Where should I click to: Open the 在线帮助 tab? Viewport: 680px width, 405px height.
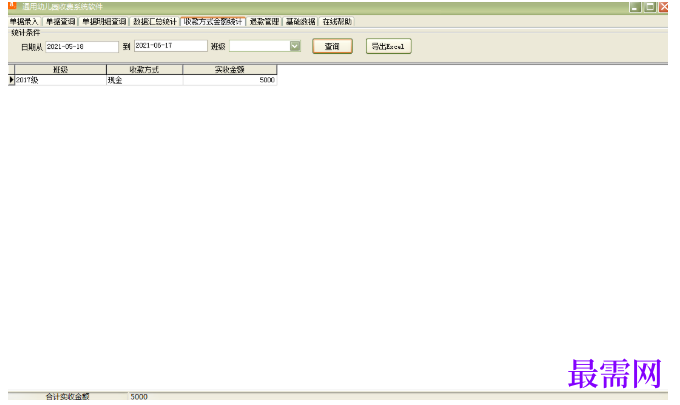[337, 22]
